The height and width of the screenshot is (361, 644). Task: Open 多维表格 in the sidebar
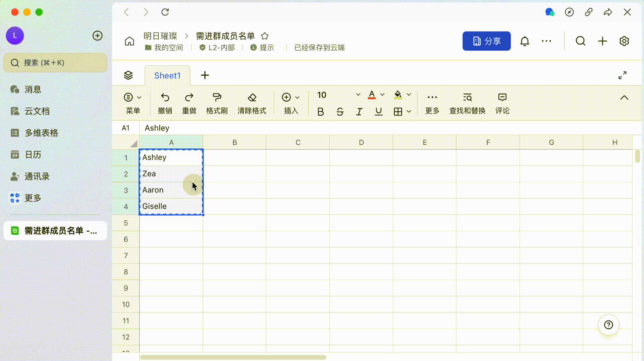click(55, 133)
